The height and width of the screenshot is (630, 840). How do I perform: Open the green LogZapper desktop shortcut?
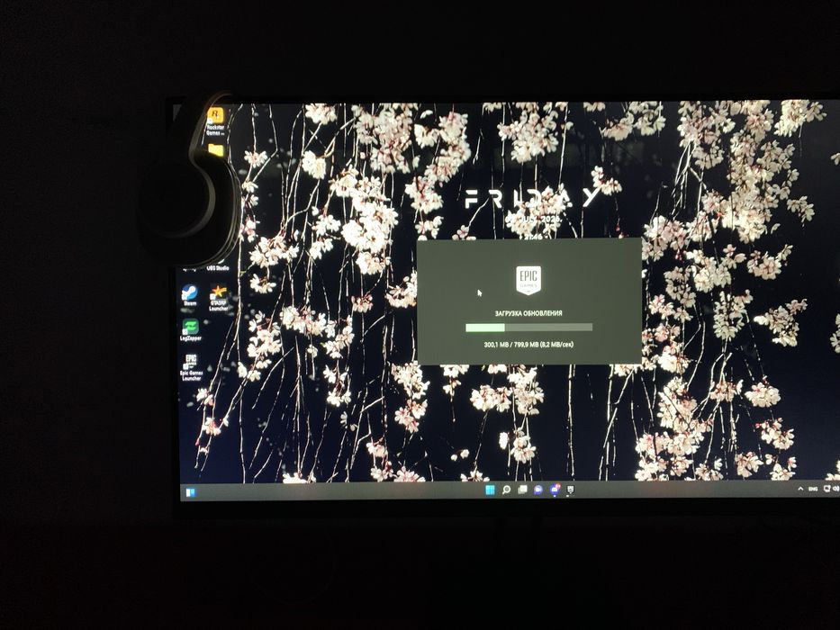click(190, 330)
